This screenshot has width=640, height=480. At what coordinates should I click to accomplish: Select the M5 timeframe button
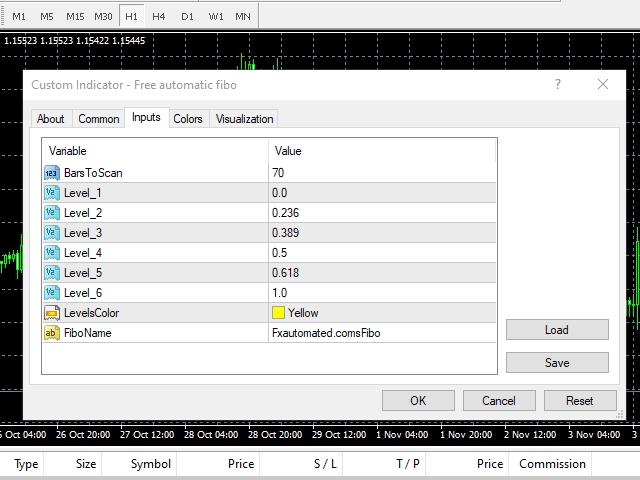pyautogui.click(x=47, y=16)
